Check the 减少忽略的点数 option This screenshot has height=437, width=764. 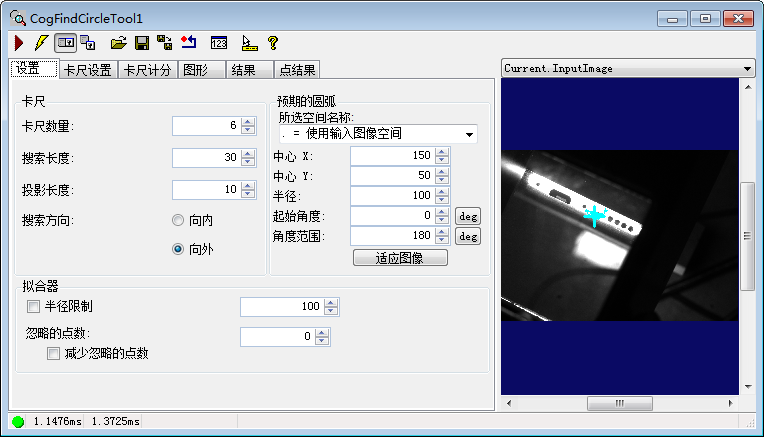(53, 353)
